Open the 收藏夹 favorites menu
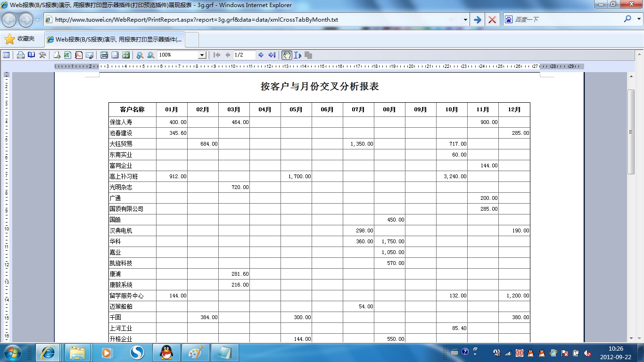The image size is (644, 362). pyautogui.click(x=20, y=39)
